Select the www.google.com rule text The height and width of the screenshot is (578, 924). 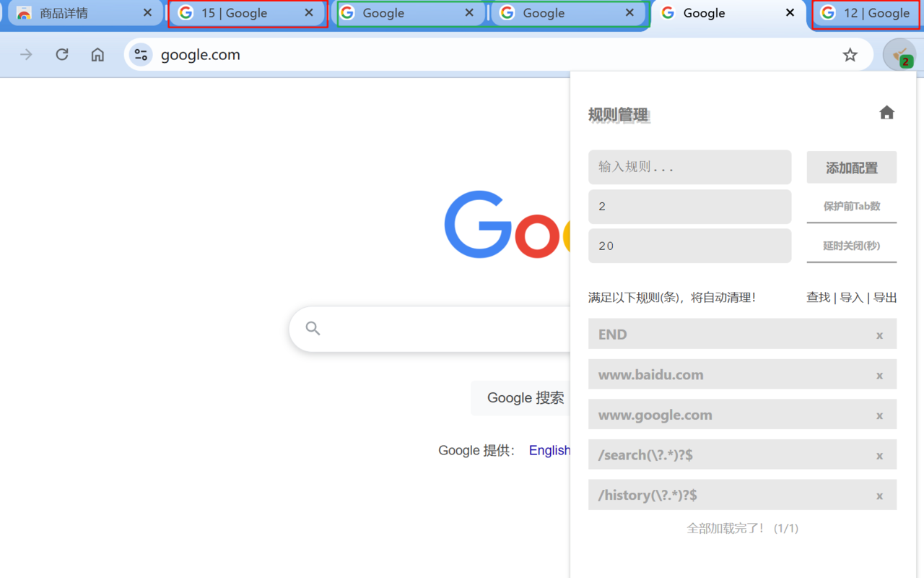[x=655, y=415]
